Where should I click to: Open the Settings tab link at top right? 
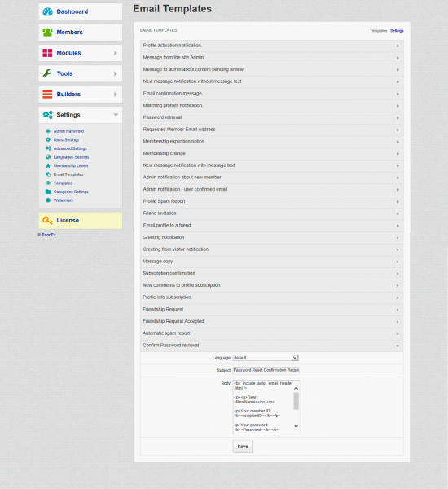tap(397, 31)
